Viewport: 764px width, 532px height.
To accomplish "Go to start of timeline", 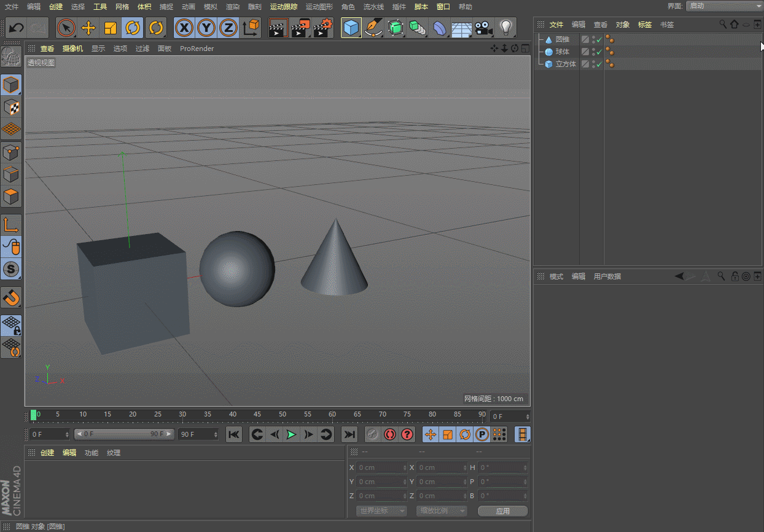I will pyautogui.click(x=234, y=435).
